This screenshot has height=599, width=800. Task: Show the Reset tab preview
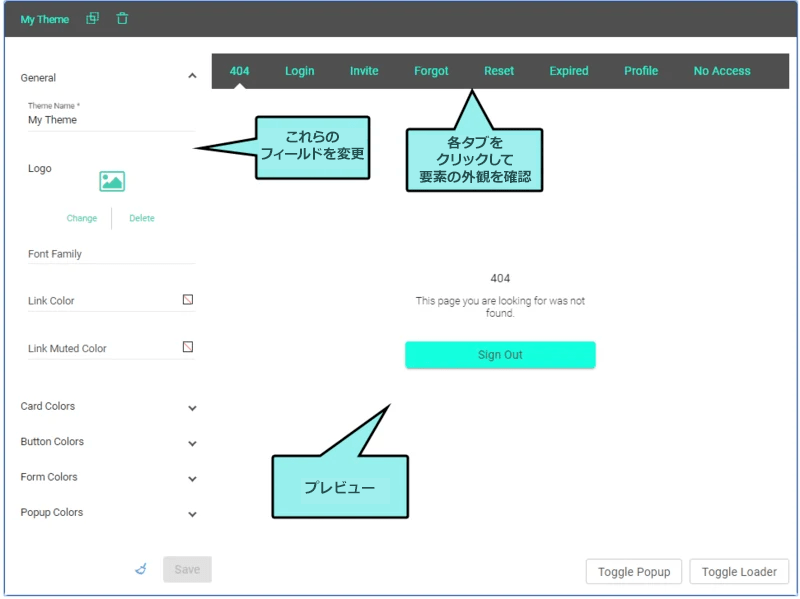pos(499,71)
